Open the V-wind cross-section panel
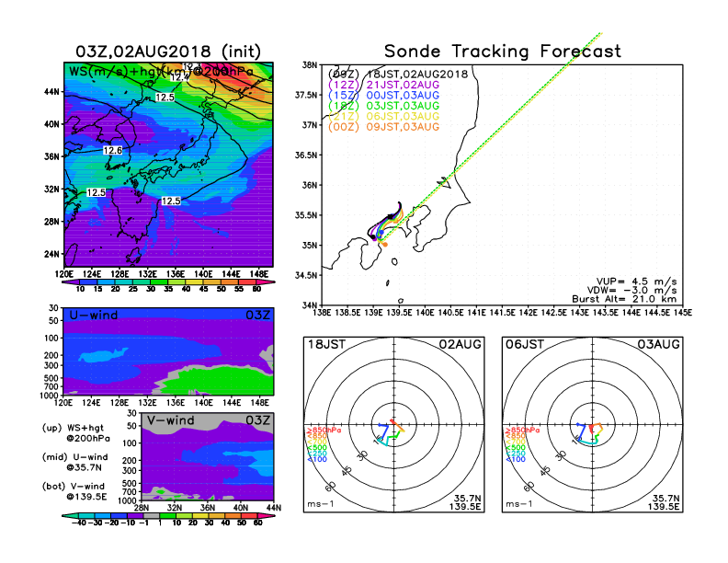The height and width of the screenshot is (563, 728). point(208,456)
